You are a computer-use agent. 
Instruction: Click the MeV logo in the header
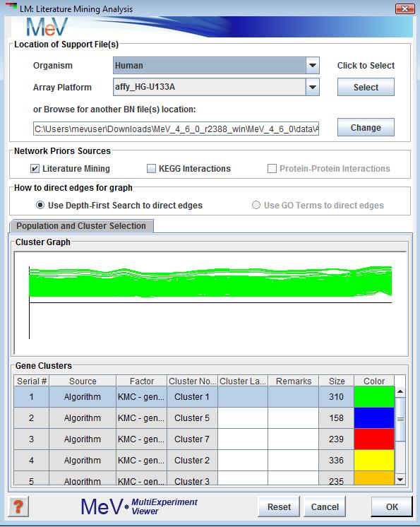pyautogui.click(x=47, y=27)
